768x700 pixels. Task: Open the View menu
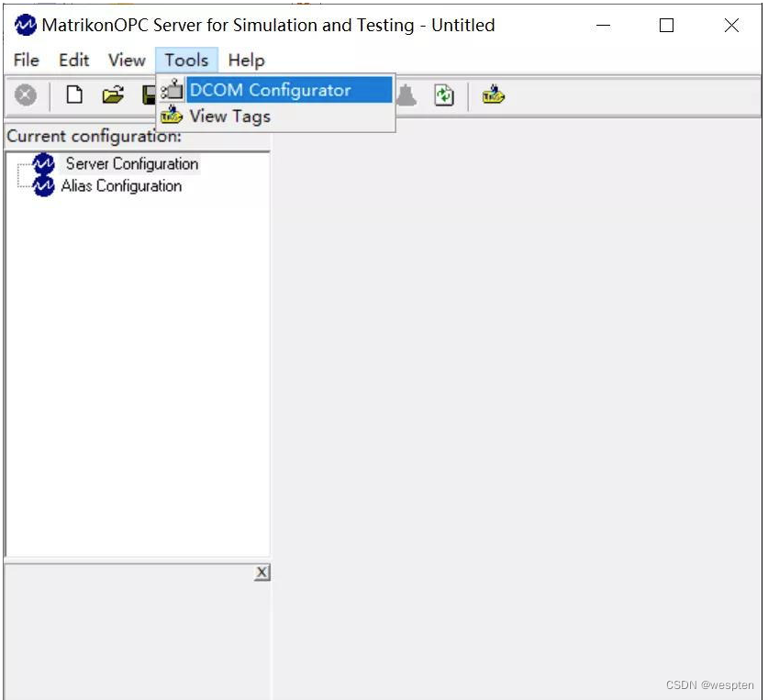click(127, 61)
